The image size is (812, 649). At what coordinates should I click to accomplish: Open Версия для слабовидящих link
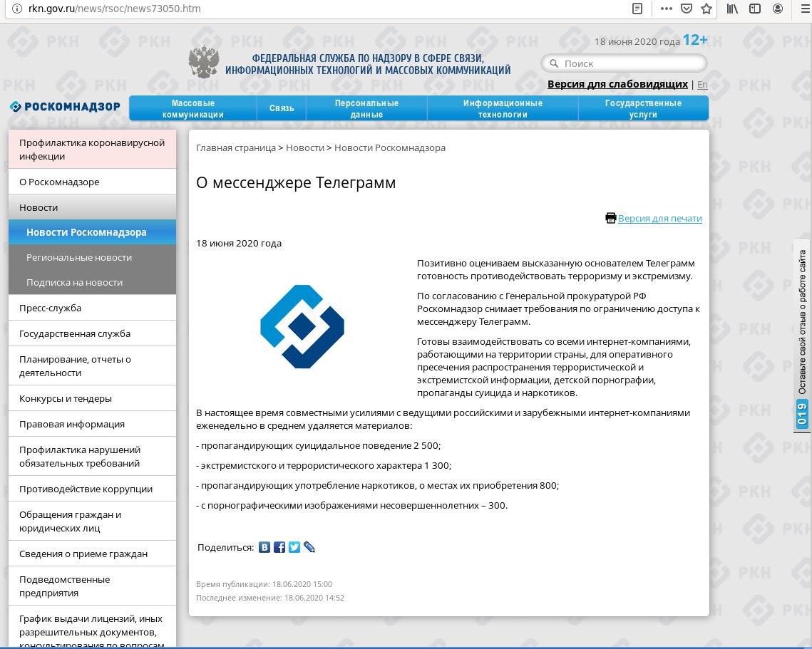(617, 84)
